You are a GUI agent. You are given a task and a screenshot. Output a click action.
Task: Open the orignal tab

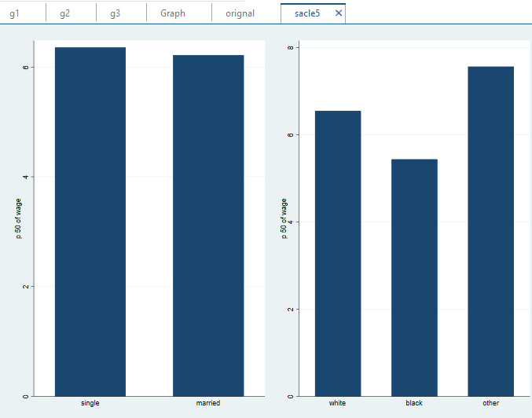tap(240, 13)
